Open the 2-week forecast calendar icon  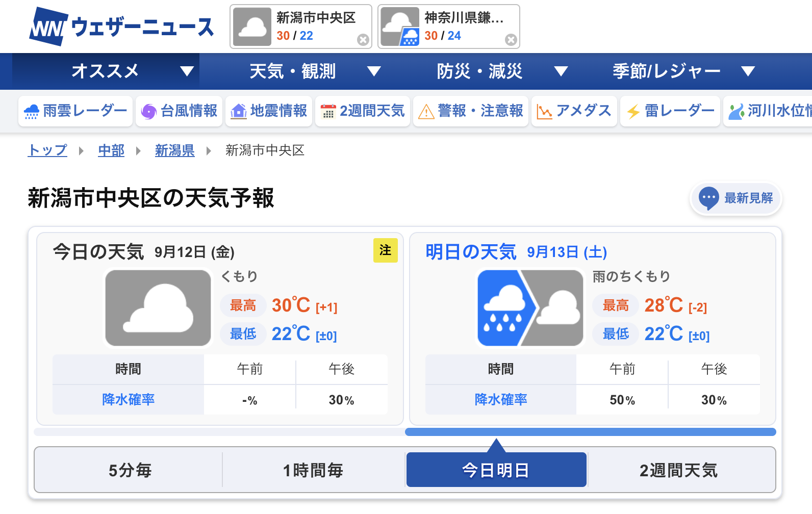(x=328, y=111)
